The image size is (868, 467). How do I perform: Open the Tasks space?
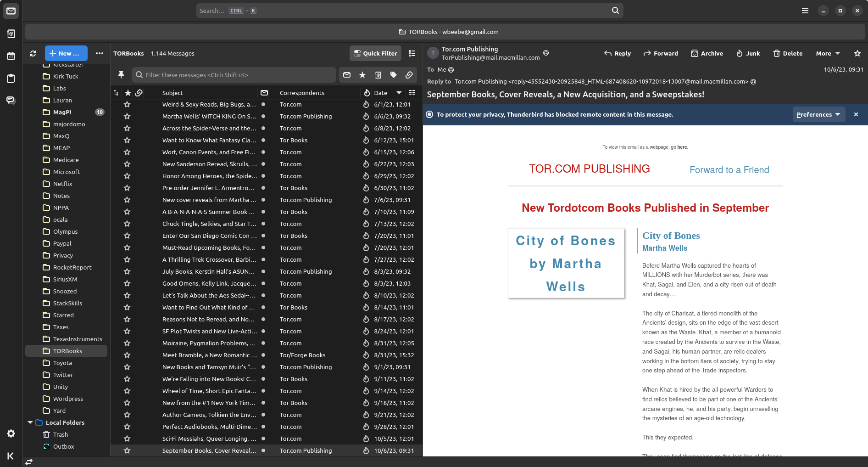11,79
